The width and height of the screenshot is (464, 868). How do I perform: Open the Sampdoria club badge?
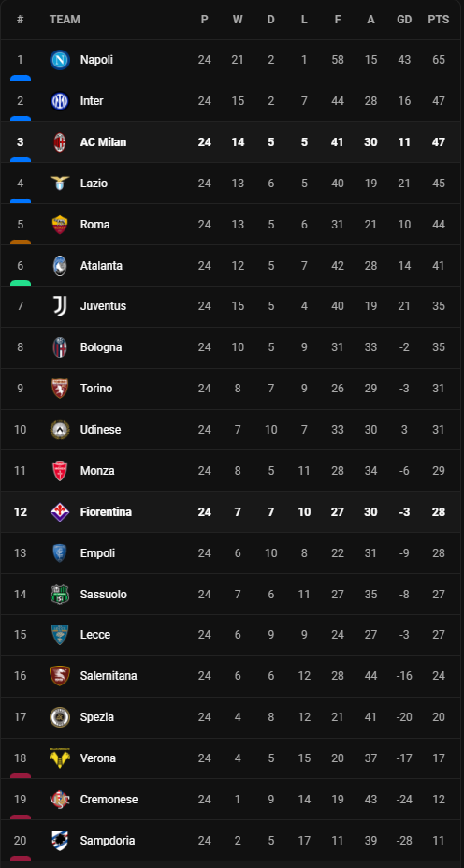point(60,840)
